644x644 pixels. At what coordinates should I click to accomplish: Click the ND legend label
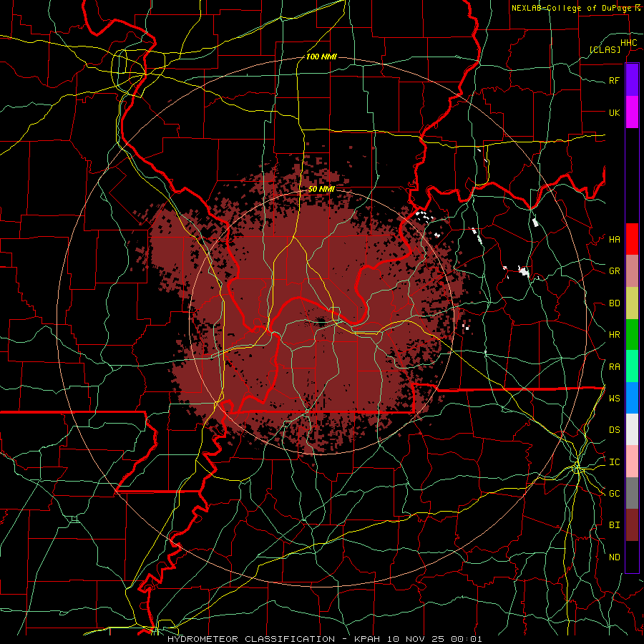tap(615, 557)
